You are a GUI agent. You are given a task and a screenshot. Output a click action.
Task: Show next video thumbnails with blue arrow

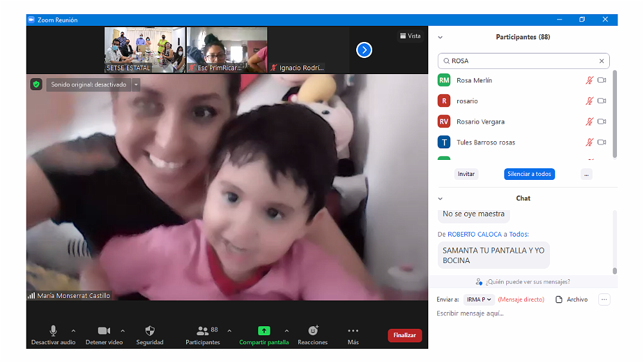[x=364, y=50]
